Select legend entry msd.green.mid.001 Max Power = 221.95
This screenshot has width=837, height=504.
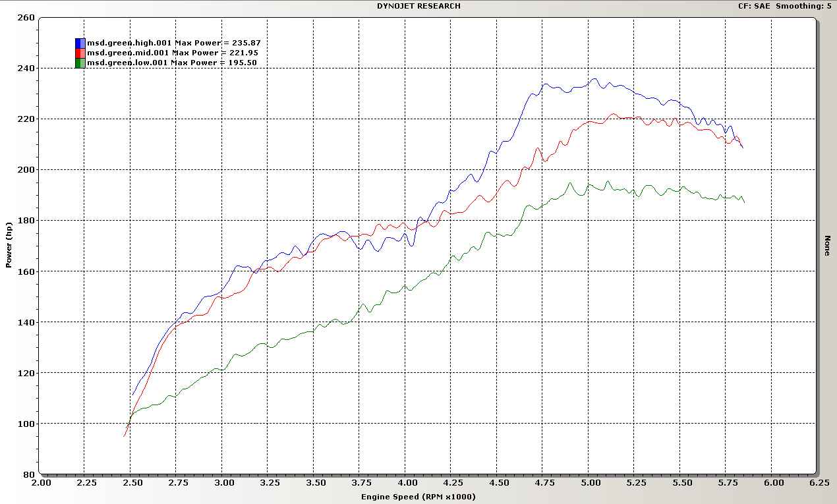point(173,53)
